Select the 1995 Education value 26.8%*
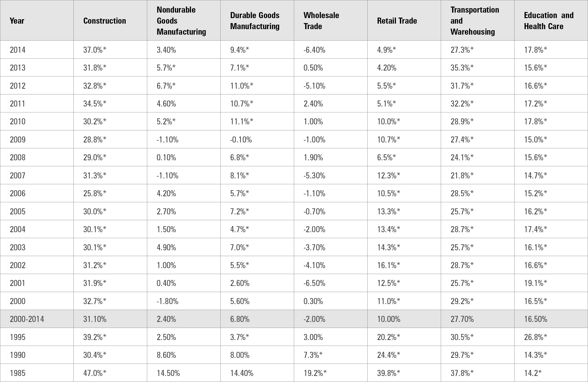 pyautogui.click(x=536, y=337)
